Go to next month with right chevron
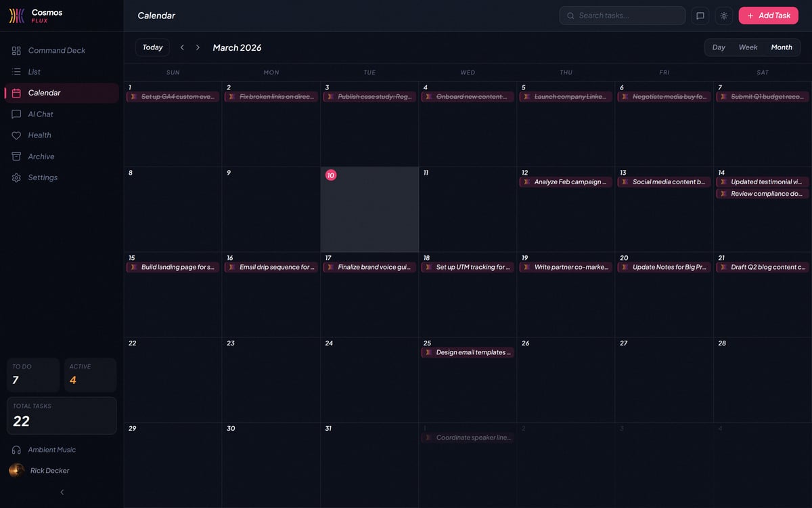The height and width of the screenshot is (508, 812). coord(198,47)
